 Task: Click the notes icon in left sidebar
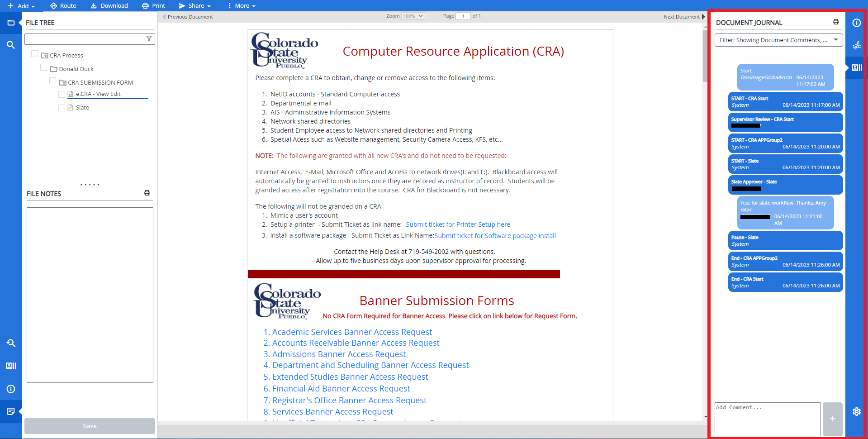click(x=11, y=411)
